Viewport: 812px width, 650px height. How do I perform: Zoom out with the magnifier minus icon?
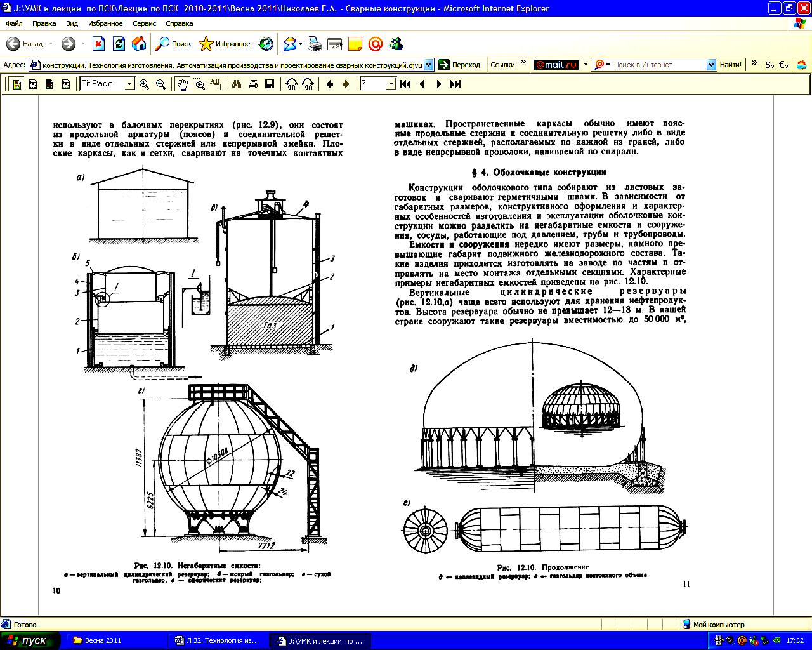(x=161, y=84)
